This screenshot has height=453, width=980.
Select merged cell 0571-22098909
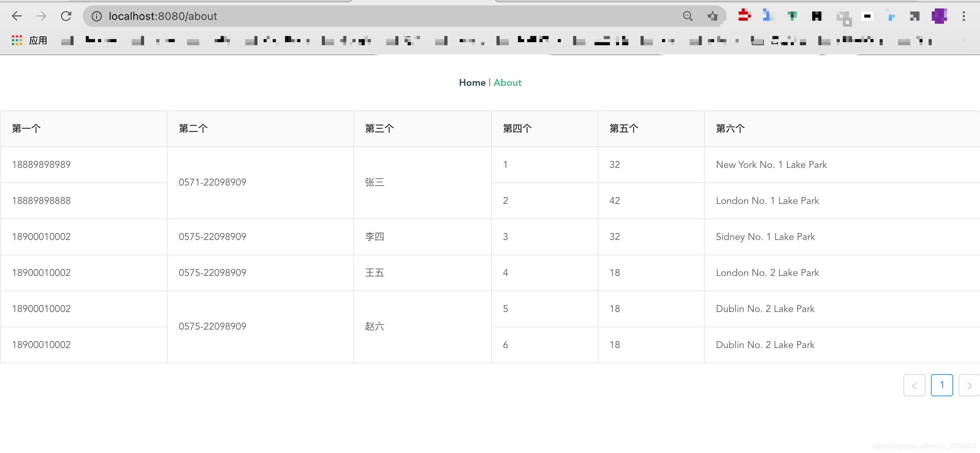click(x=261, y=183)
